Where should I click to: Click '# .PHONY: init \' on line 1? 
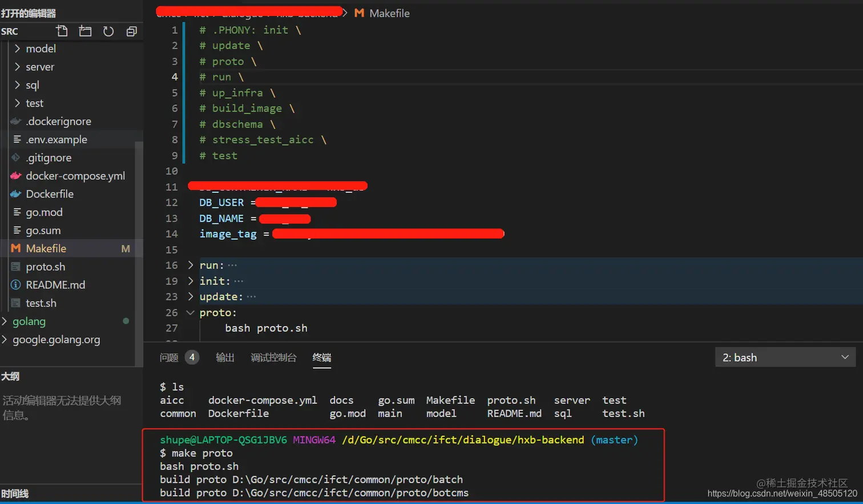250,30
